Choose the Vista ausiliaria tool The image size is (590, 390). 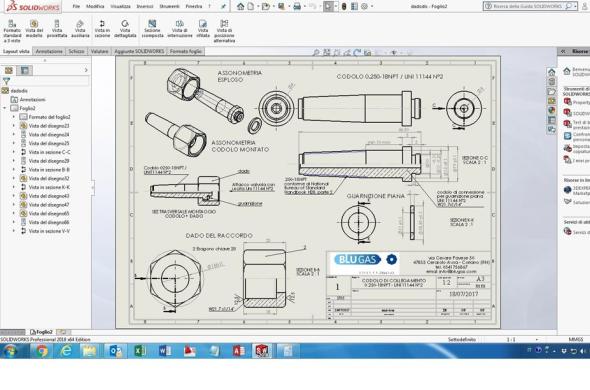pyautogui.click(x=80, y=29)
